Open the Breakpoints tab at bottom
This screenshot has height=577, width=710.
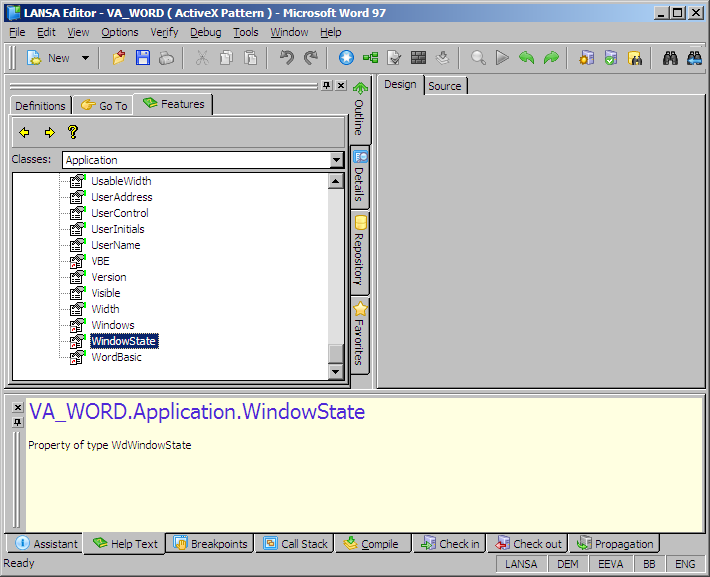coord(210,544)
